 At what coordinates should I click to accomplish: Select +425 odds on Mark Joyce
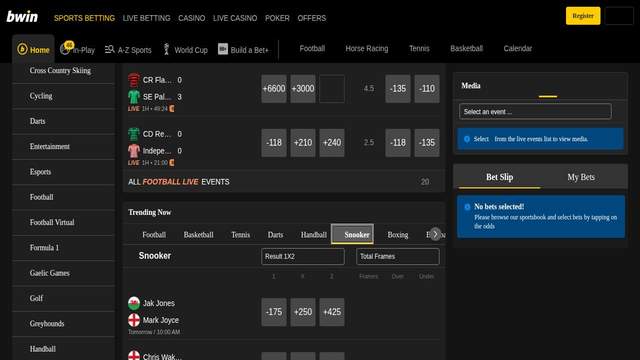(332, 312)
